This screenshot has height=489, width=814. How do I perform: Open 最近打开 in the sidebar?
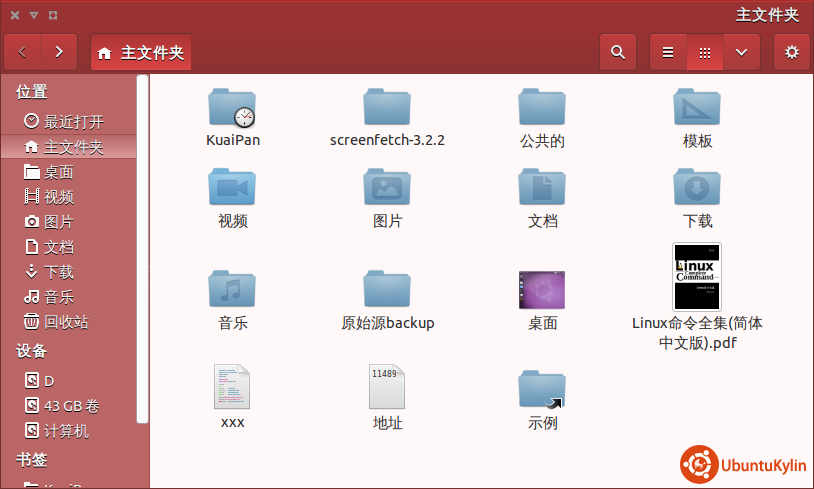point(73,122)
